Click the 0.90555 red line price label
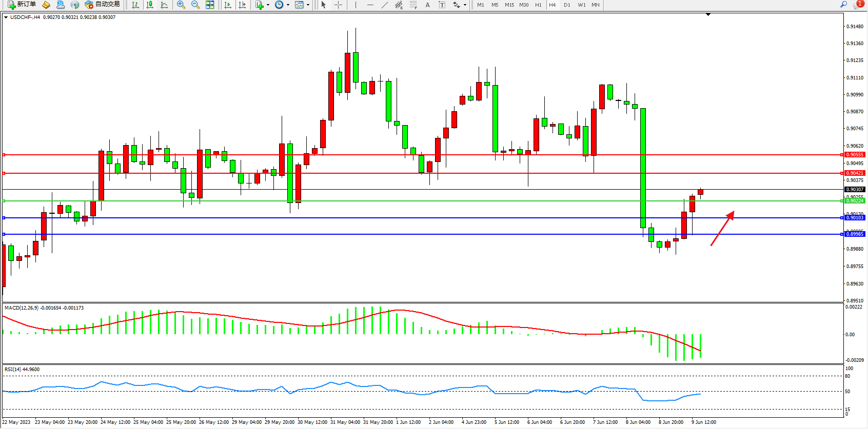This screenshot has width=868, height=429. coord(855,154)
